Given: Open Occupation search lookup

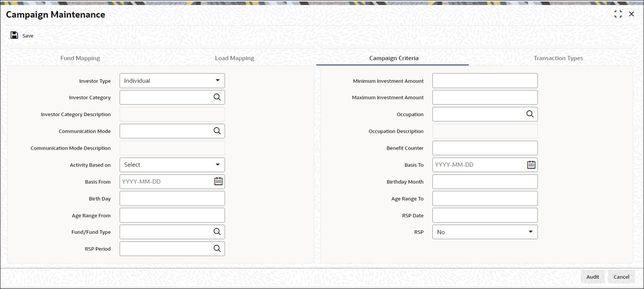Looking at the screenshot, I should (x=530, y=114).
